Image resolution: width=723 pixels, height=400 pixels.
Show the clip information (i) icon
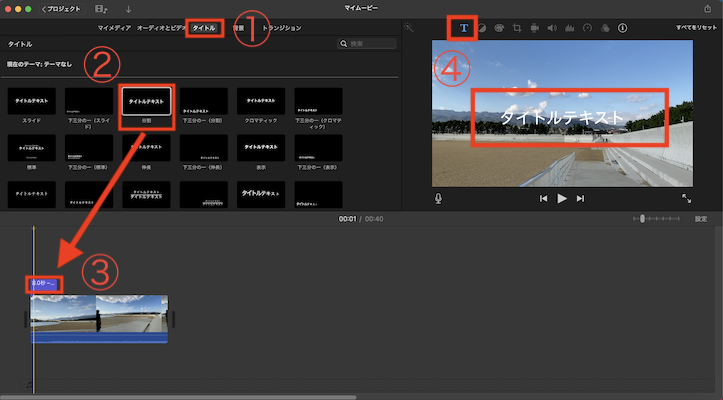point(622,28)
